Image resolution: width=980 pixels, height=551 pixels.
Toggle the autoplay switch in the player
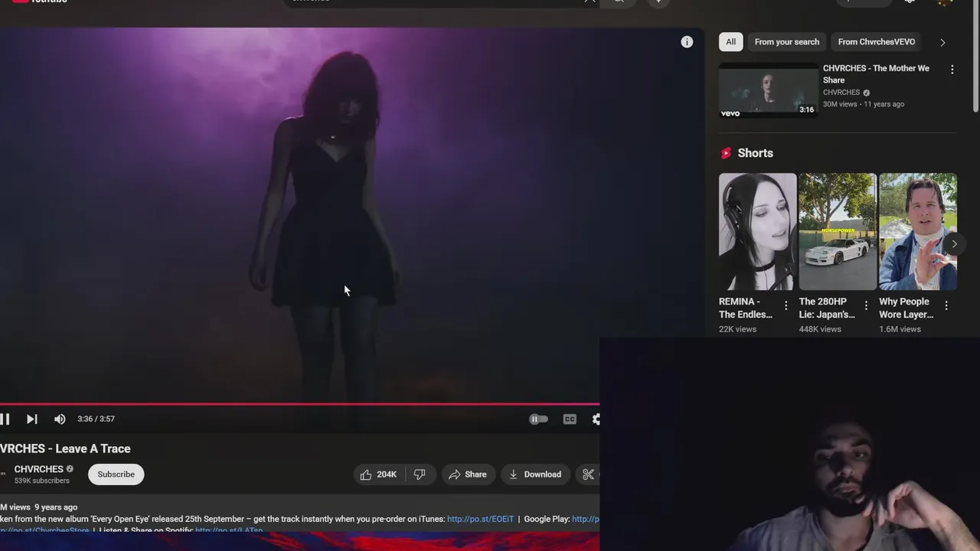coord(538,419)
